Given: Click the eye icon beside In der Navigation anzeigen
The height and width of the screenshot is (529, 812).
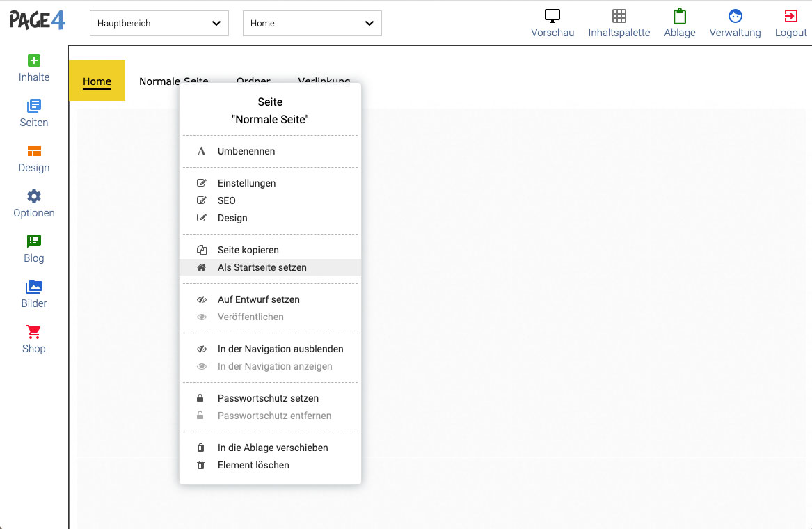Looking at the screenshot, I should tap(202, 366).
